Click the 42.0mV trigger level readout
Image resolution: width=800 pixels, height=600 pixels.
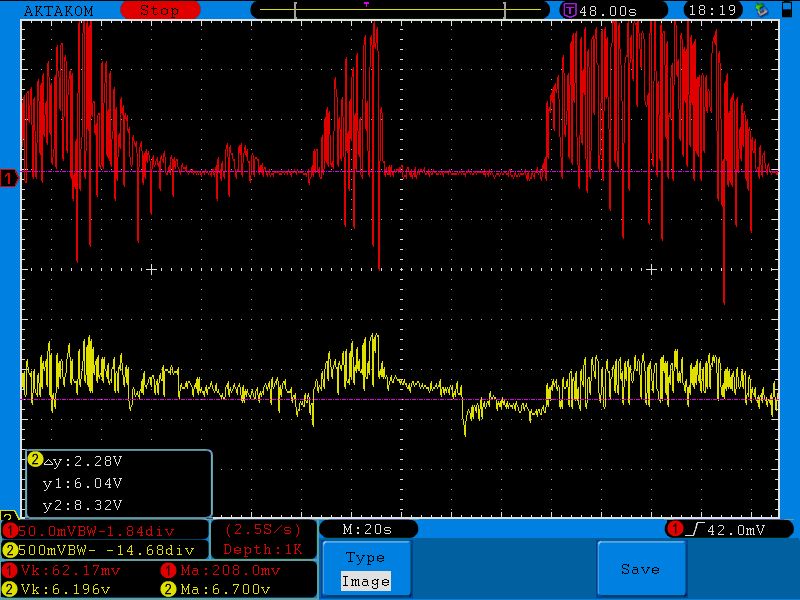pos(739,529)
